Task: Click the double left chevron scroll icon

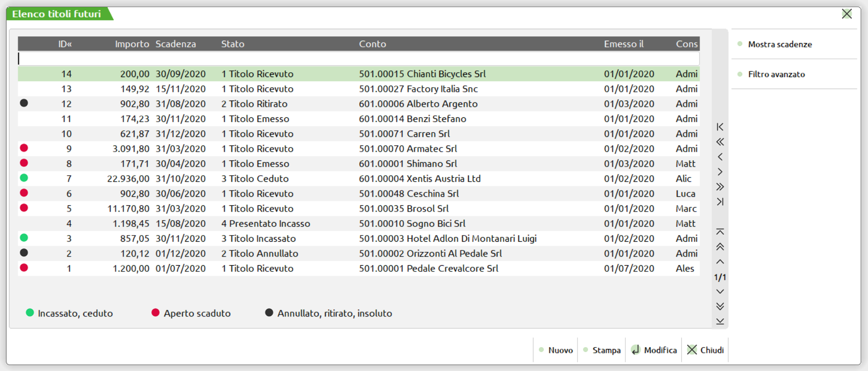Action: 720,142
